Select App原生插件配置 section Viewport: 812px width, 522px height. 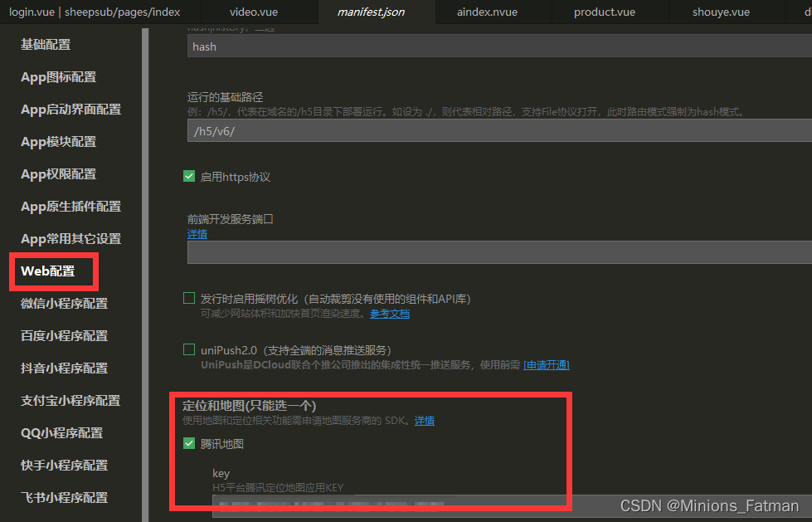(x=71, y=207)
